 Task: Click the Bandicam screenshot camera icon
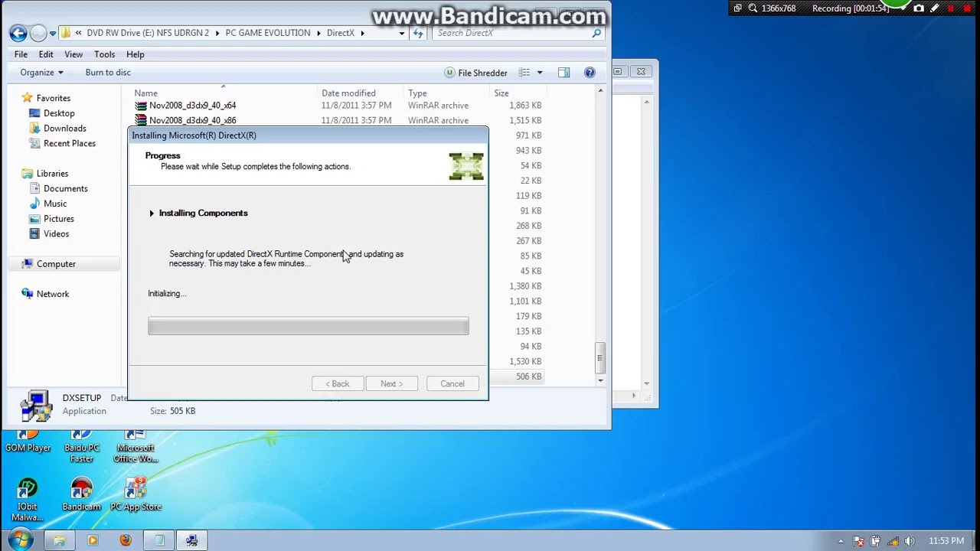[x=919, y=8]
